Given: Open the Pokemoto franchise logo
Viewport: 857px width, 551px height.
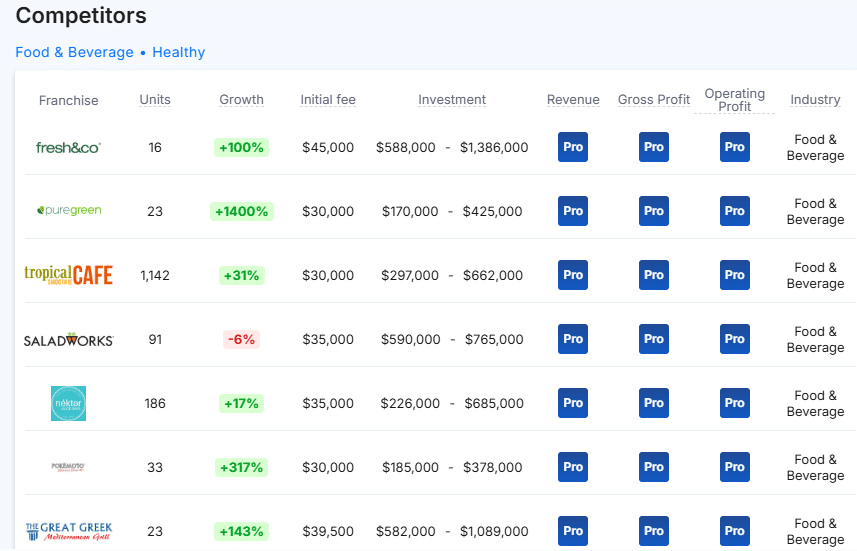Looking at the screenshot, I should click(x=68, y=467).
